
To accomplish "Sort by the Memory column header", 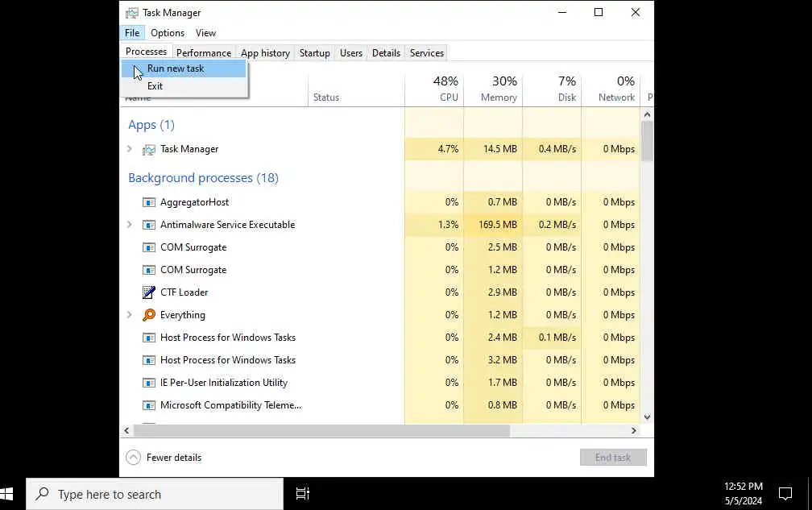I will pyautogui.click(x=493, y=89).
